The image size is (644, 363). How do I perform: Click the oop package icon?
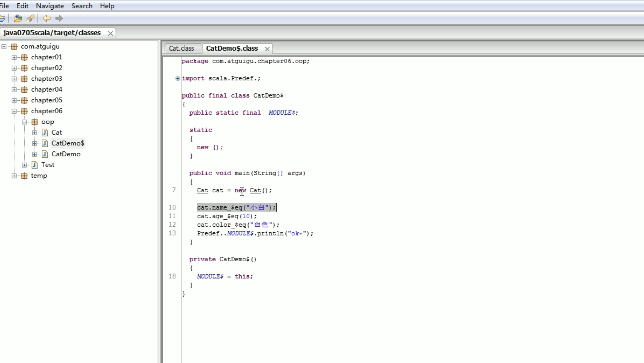point(35,122)
